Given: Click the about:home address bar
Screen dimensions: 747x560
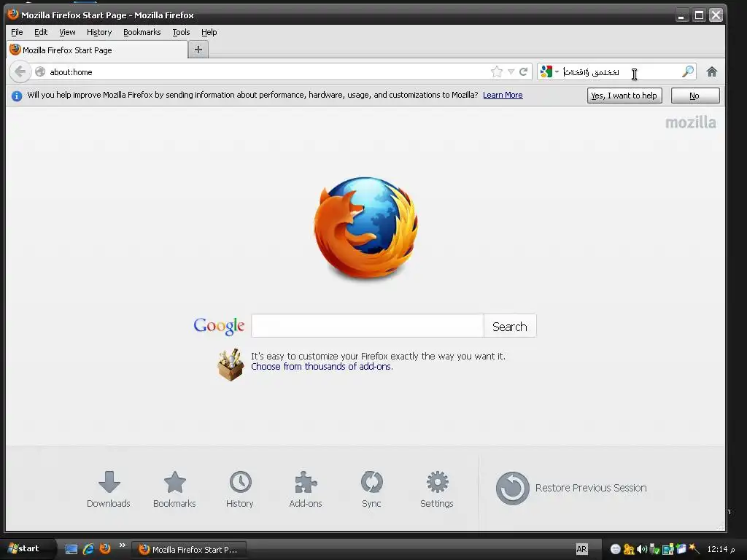Looking at the screenshot, I should coord(267,72).
